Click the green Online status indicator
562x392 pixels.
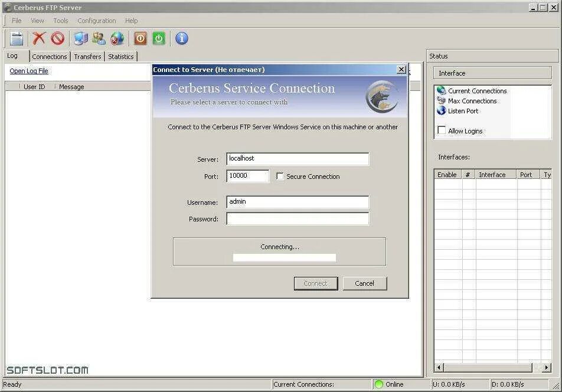tap(378, 384)
